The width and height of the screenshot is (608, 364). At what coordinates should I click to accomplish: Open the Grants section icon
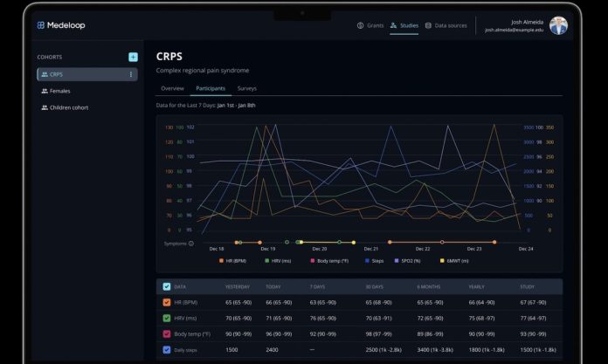tap(360, 25)
